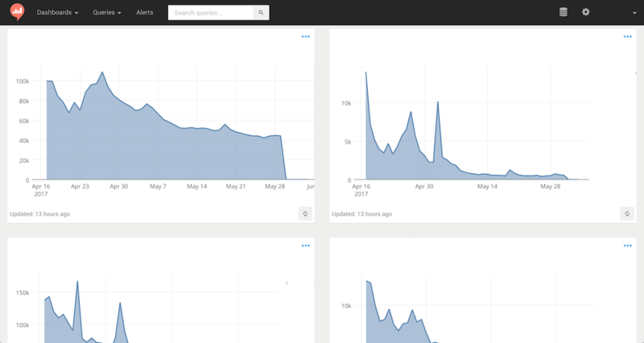Click the Updated 13 hours ago text in left widget
This screenshot has height=343, width=644.
[39, 214]
